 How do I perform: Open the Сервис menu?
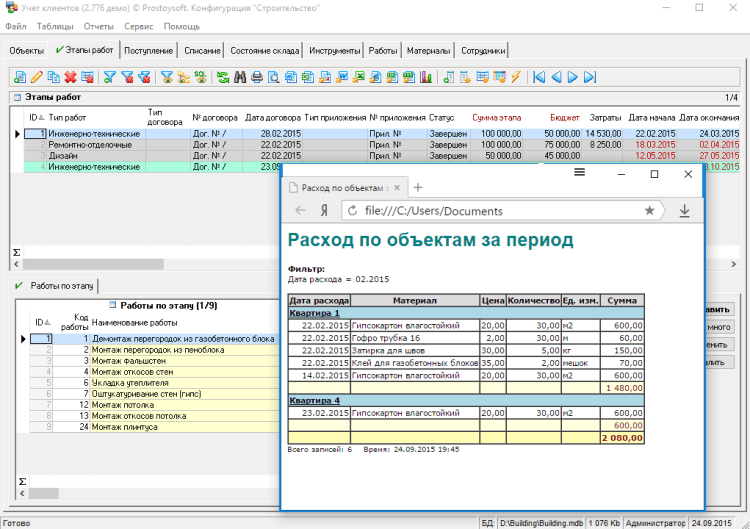click(x=139, y=26)
